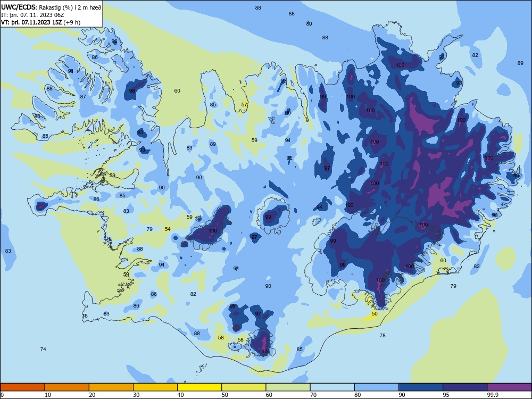The width and height of the screenshot is (532, 399).
Task: Click the legend tick label '10'
Action: [48, 395]
